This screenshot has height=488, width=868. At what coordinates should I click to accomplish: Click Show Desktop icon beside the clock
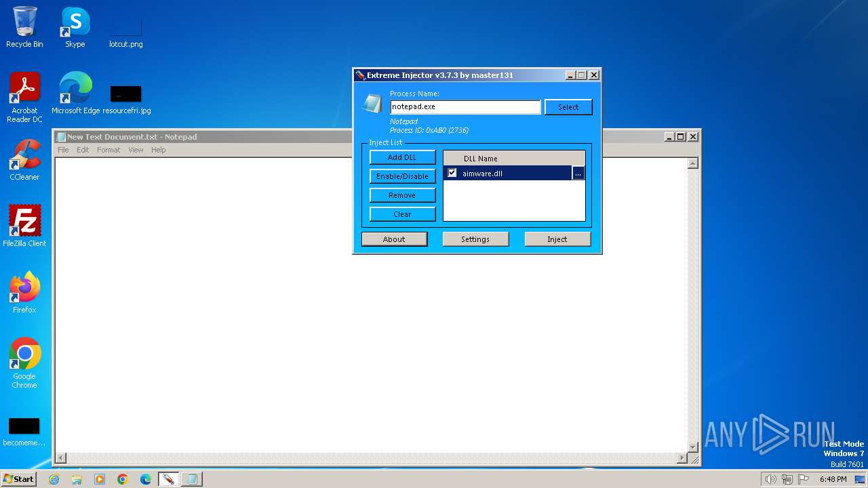pyautogui.click(x=861, y=479)
